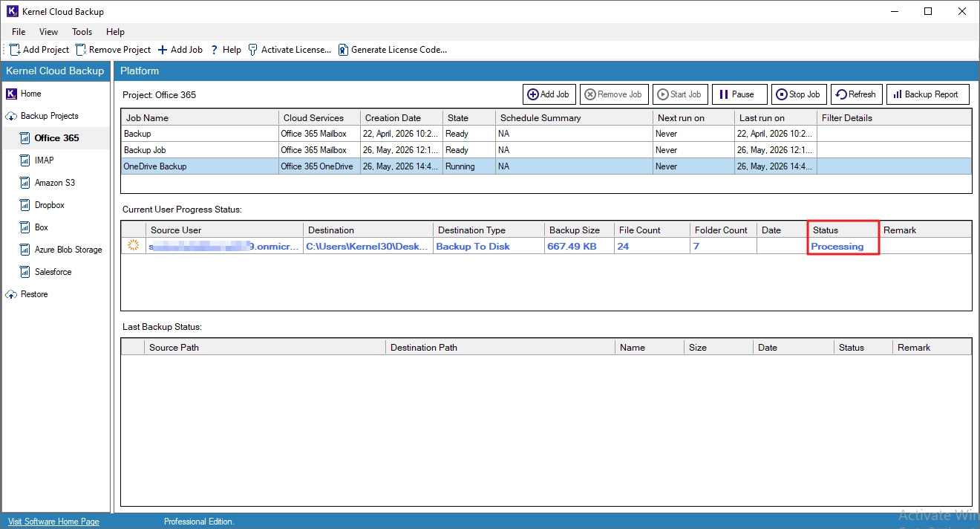Image resolution: width=980 pixels, height=529 pixels.
Task: Click the Stop Job button
Action: click(799, 94)
